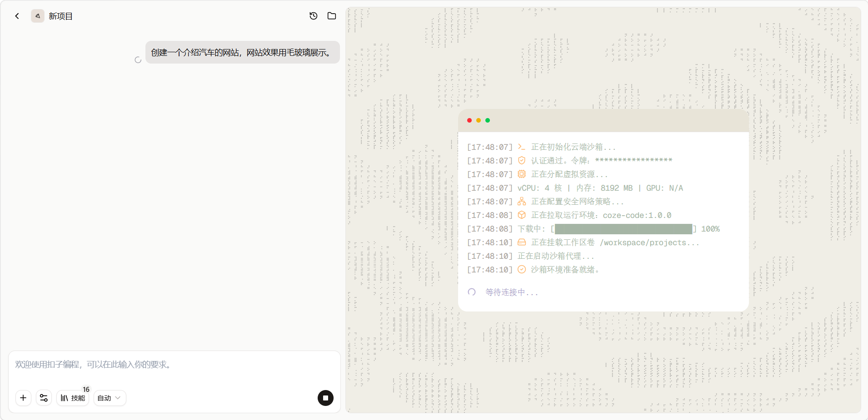Click the loading spinner beside 等待连接中

472,292
